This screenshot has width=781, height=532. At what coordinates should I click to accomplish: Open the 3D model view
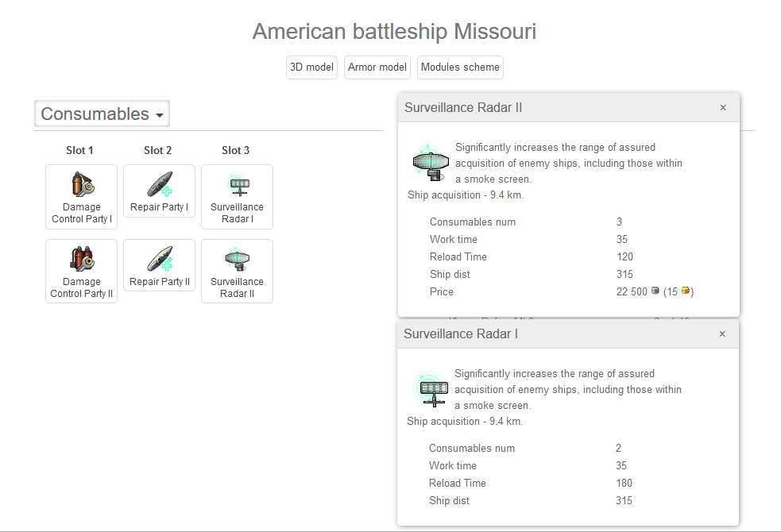point(311,67)
